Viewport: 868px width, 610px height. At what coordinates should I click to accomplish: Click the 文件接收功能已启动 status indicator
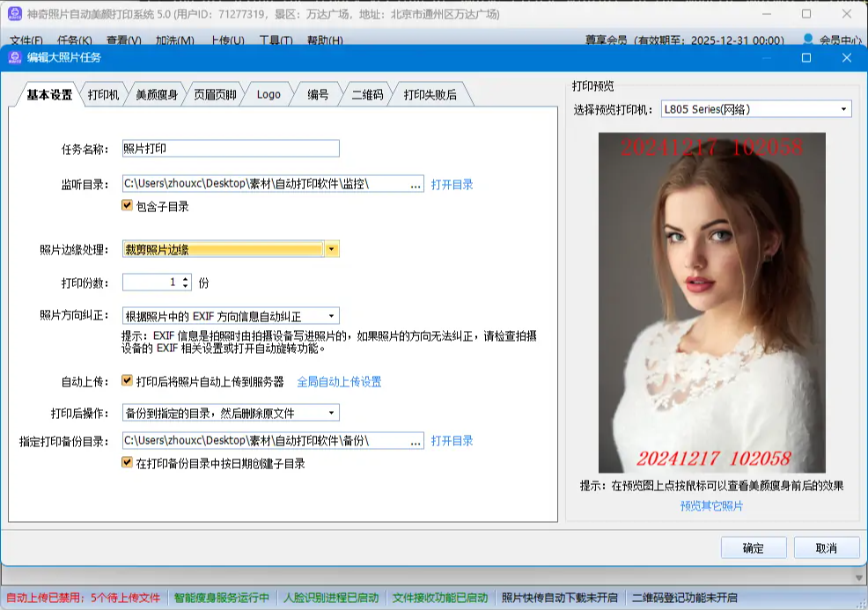pyautogui.click(x=440, y=598)
